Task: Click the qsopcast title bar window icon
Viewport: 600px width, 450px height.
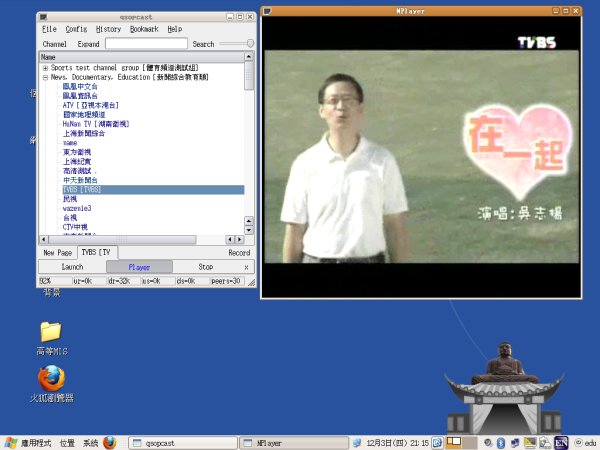Action: click(x=45, y=17)
